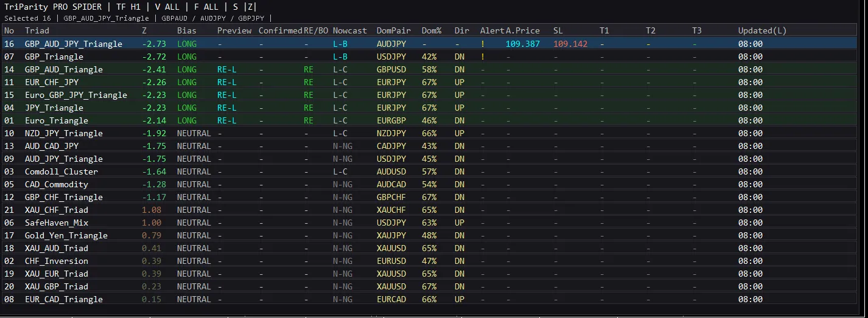Click the T1 column header
The image size is (868, 318).
click(604, 30)
